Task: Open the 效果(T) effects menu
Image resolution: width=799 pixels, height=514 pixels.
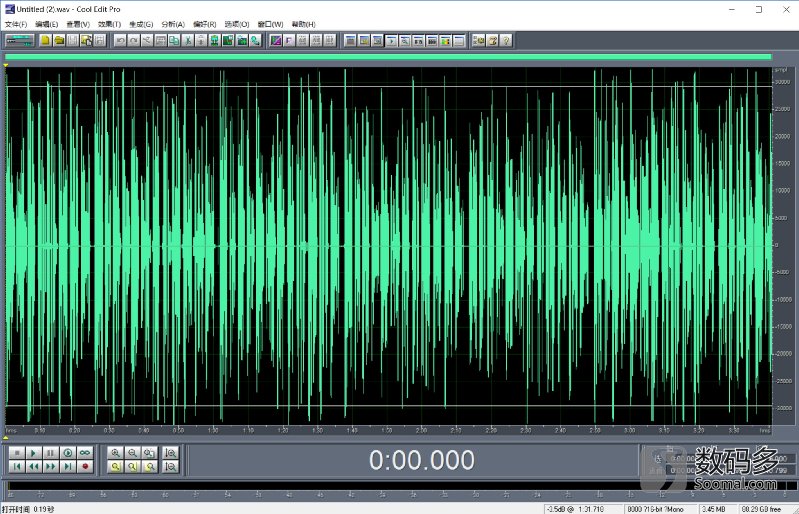Action: (108, 23)
